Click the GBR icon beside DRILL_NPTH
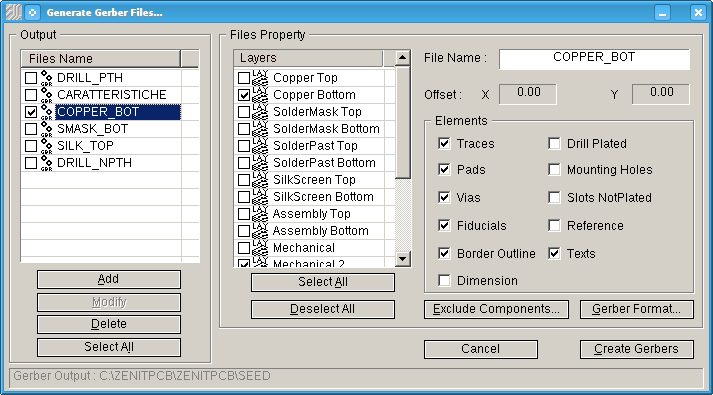This screenshot has height=395, width=713. 46,163
